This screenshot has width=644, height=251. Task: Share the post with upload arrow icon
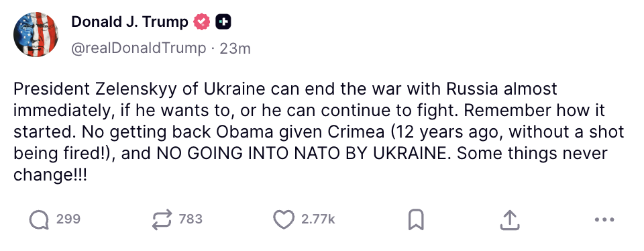point(510,219)
